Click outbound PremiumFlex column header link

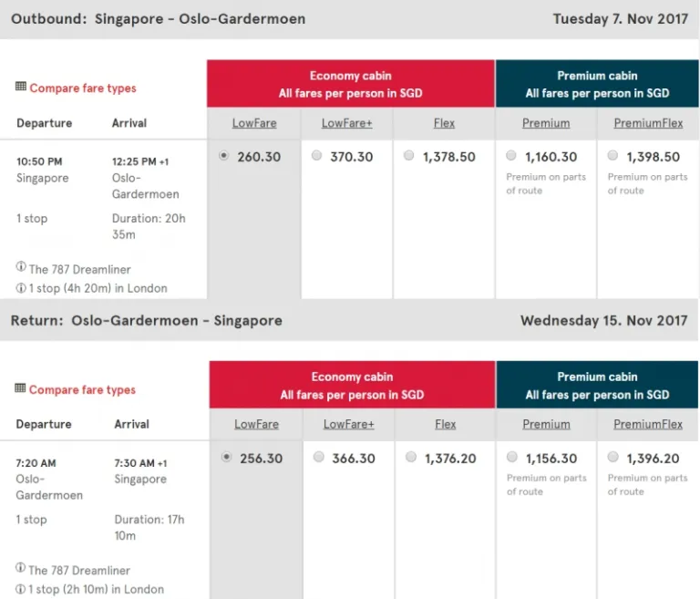click(x=648, y=123)
